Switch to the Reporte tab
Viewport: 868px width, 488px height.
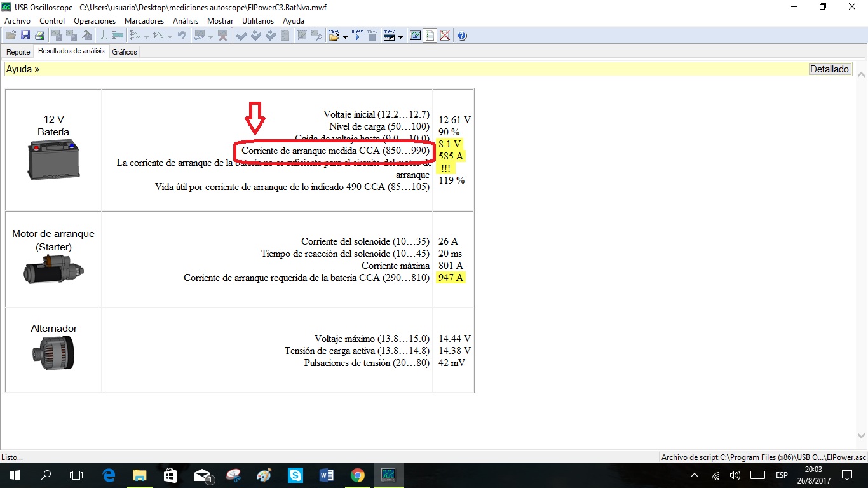(18, 52)
